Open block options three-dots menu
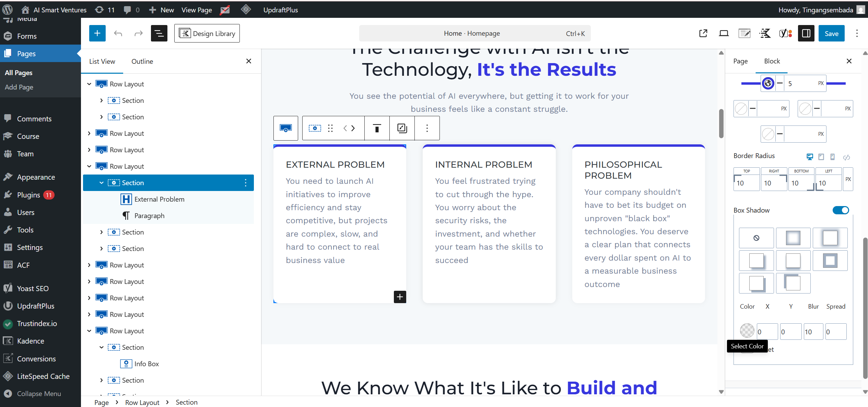 (x=427, y=128)
